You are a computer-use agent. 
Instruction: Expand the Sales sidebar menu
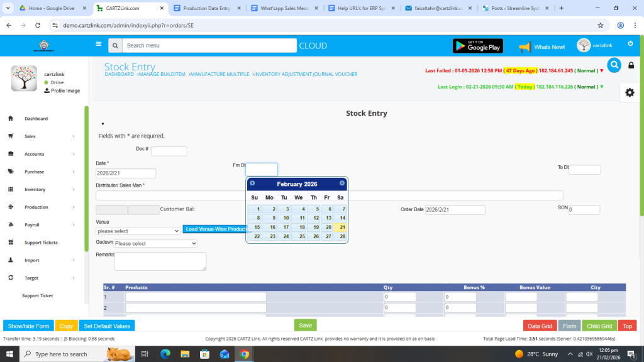(42, 136)
